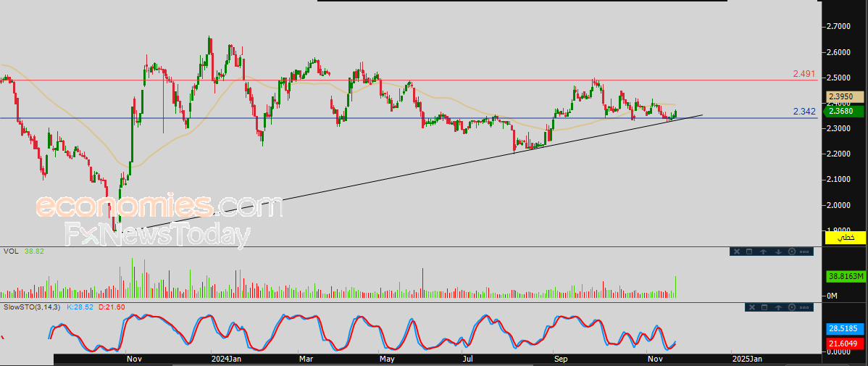Click the green 38.8163M volume tag
This screenshot has height=366, width=868.
pos(846,275)
